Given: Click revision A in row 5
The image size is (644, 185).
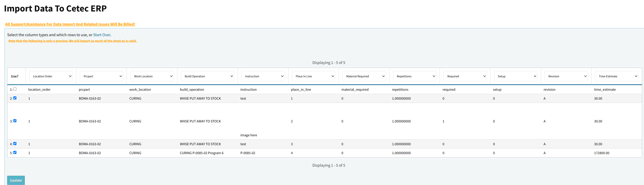Looking at the screenshot, I should pyautogui.click(x=544, y=153).
